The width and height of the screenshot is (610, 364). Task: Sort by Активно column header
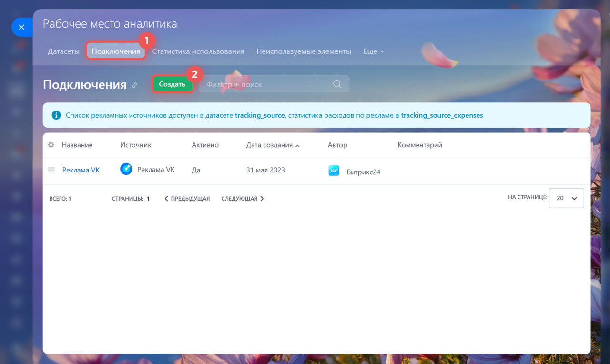click(205, 145)
